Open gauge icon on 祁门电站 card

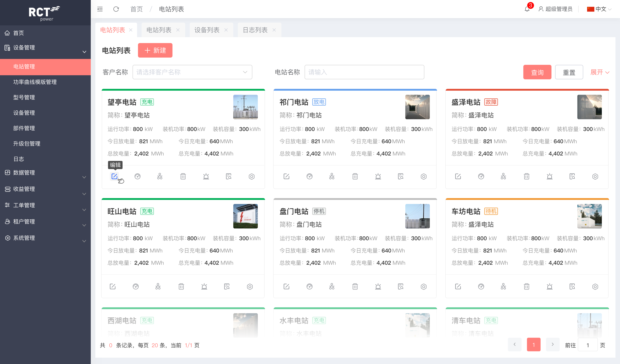310,176
